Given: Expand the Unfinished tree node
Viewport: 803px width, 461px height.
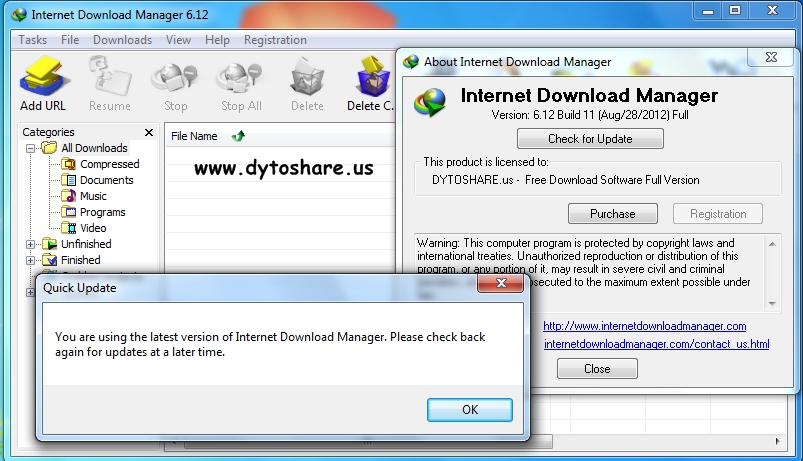Looking at the screenshot, I should tap(31, 244).
